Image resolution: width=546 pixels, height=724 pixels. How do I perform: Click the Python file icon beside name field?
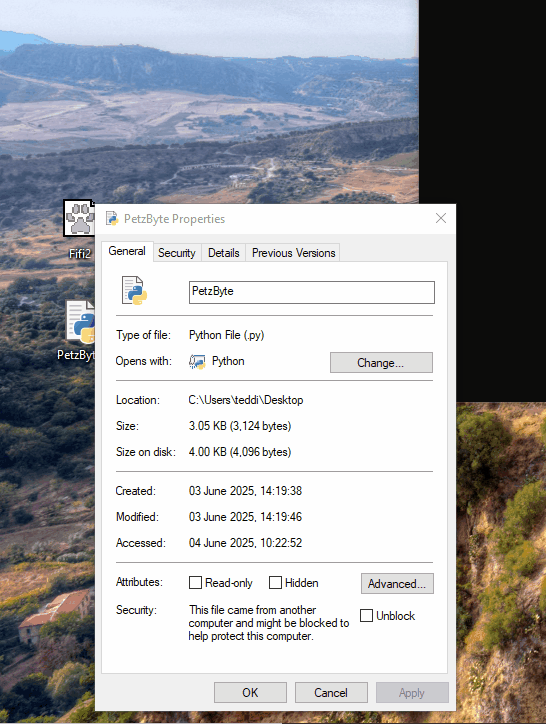pyautogui.click(x=134, y=291)
